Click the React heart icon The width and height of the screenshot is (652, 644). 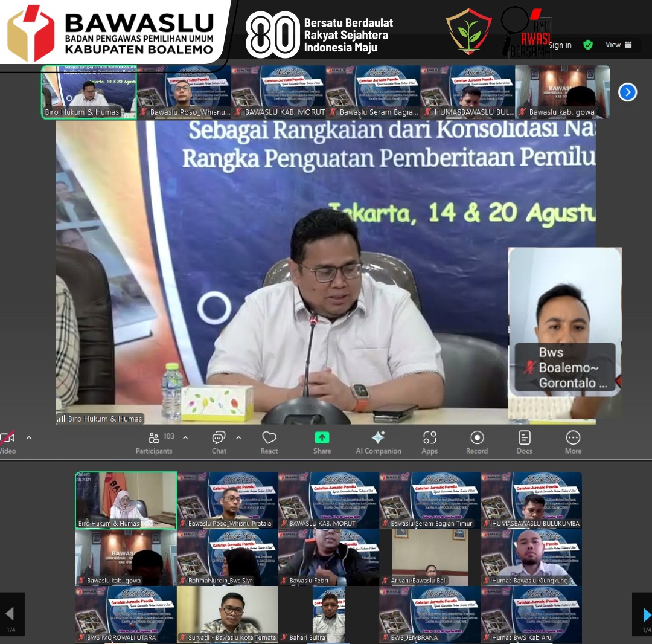coord(269,437)
